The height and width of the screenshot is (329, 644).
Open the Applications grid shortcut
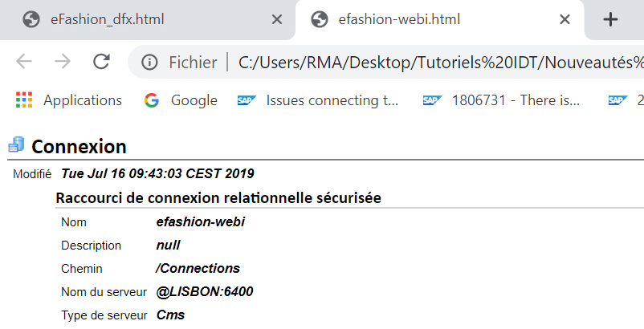point(68,100)
